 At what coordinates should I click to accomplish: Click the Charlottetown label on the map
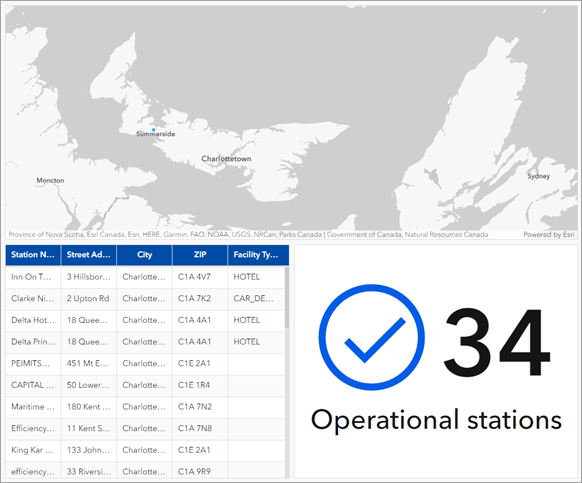[226, 159]
